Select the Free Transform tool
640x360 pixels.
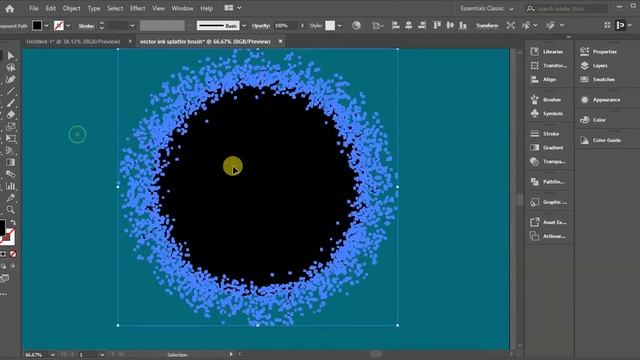[x=11, y=139]
